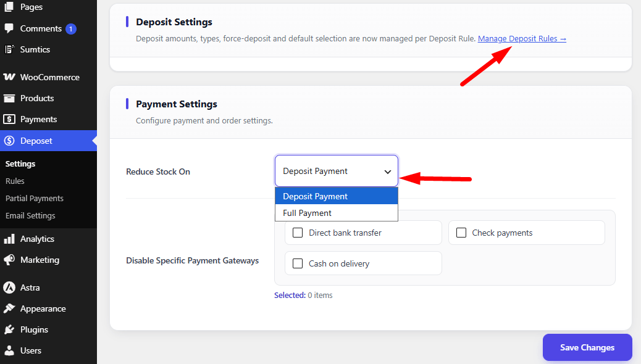Click the Save Changes button
The image size is (641, 364).
[587, 347]
